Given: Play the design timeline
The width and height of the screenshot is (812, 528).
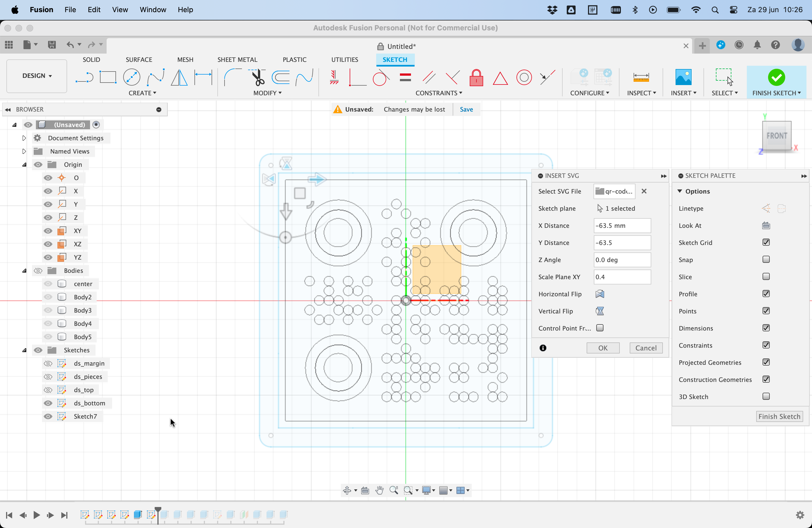Looking at the screenshot, I should tap(36, 515).
